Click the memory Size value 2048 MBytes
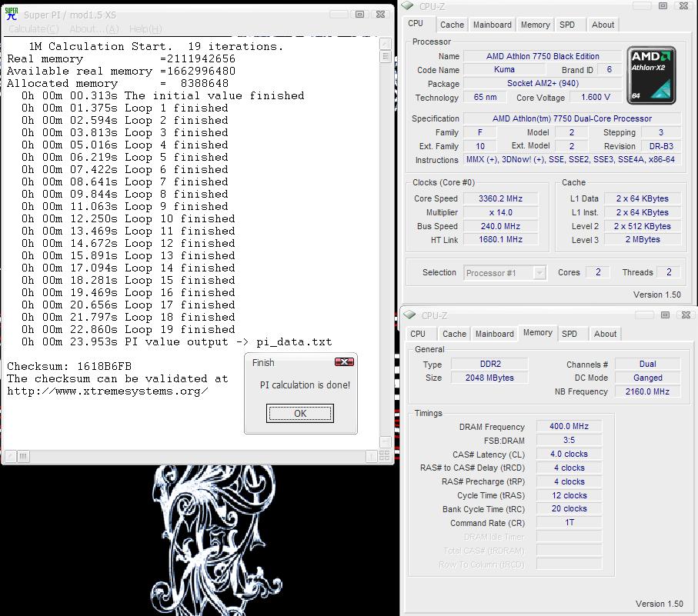698x616 pixels. coord(489,378)
